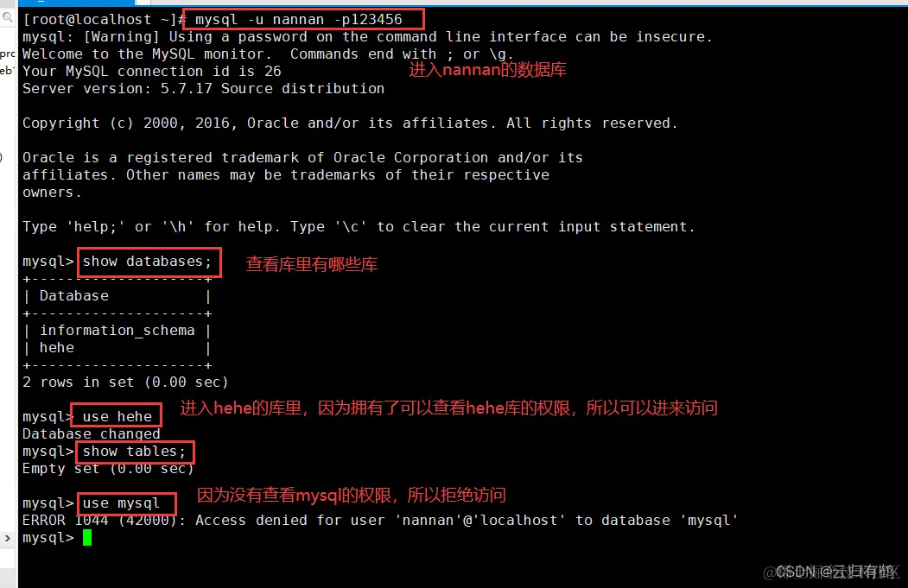Click the red '进入nannan的数据库' annotation
The image size is (908, 588).
(487, 70)
